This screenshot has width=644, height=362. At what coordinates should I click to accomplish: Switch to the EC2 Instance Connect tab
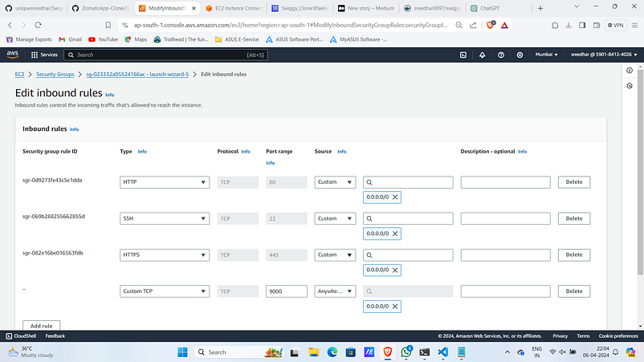234,8
